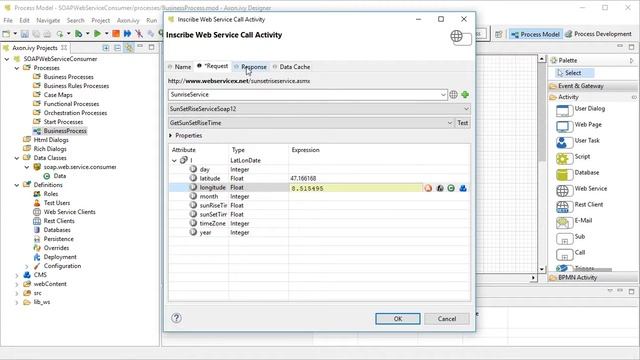The height and width of the screenshot is (360, 640).
Task: Select Database palette item
Action: tap(578, 173)
